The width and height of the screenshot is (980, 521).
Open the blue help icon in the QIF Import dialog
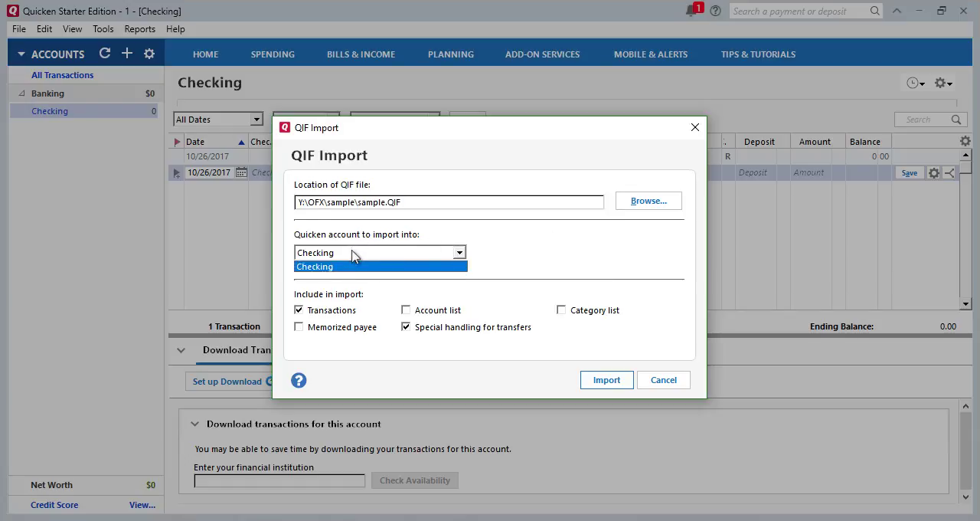[299, 381]
